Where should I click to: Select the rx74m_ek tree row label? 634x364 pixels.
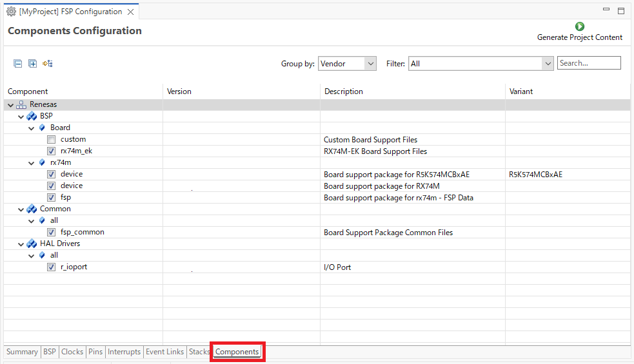pos(76,151)
